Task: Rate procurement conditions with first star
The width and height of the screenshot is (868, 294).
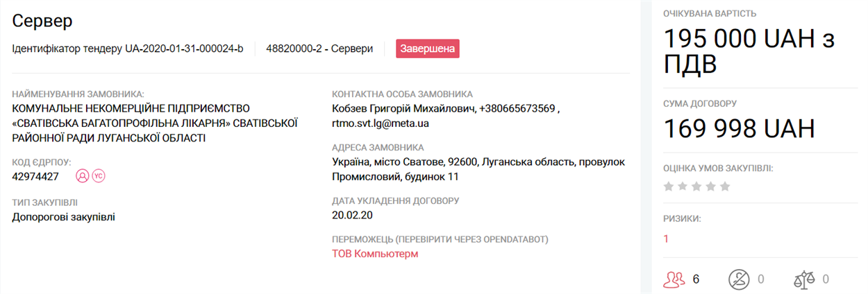Action: [669, 186]
